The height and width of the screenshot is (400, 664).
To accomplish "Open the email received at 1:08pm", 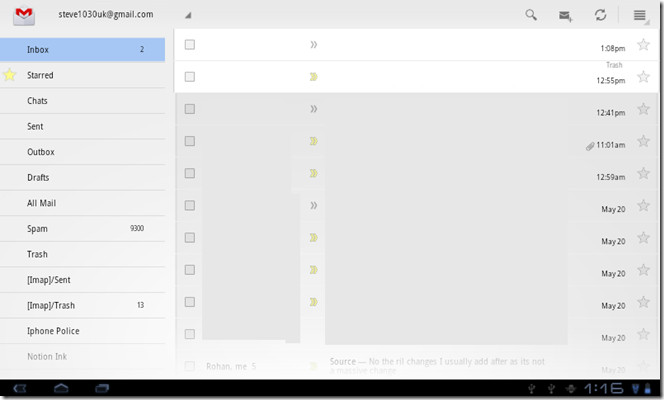I will tap(417, 44).
